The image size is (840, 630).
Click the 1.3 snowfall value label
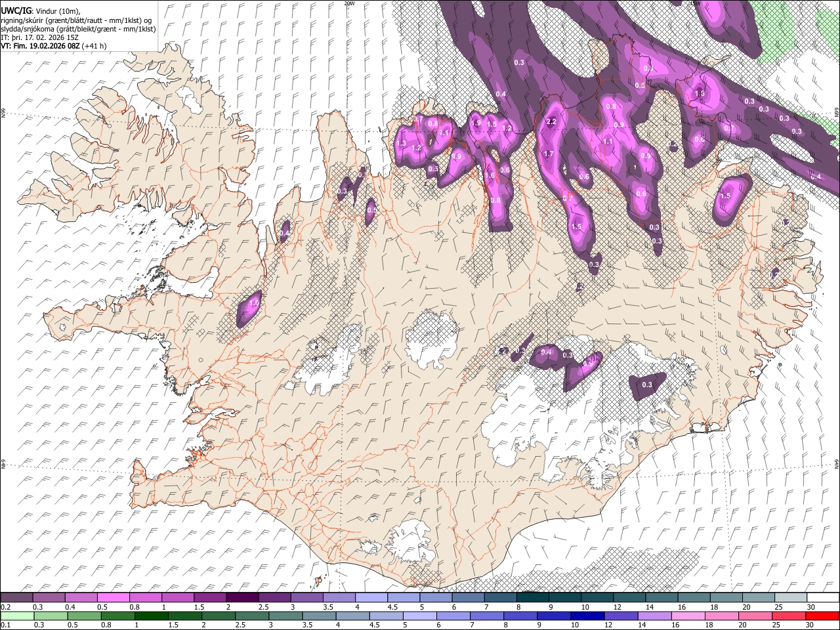pos(402,143)
